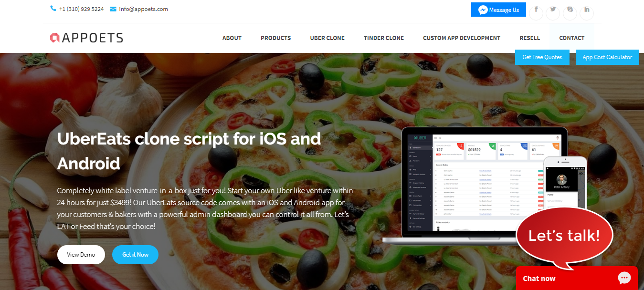Viewport: 644px width, 290px height.
Task: Open the Facebook social icon
Action: point(536,10)
